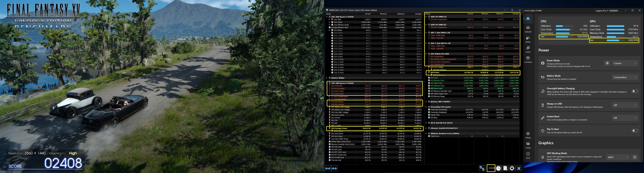
Task: Click CPU Fan 3500 RPM bar
Action: pos(565,37)
